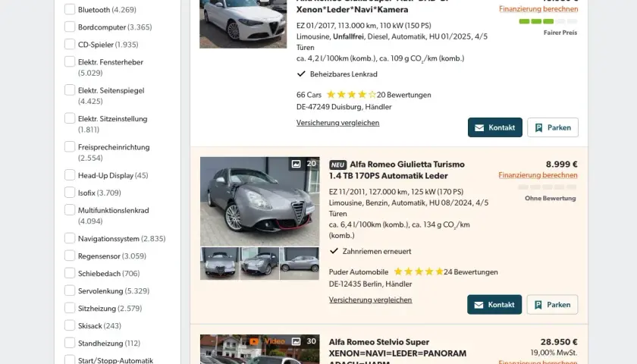Select first small Giulietta thumbnail
Image resolution: width=637 pixels, height=364 pixels.
point(219,264)
